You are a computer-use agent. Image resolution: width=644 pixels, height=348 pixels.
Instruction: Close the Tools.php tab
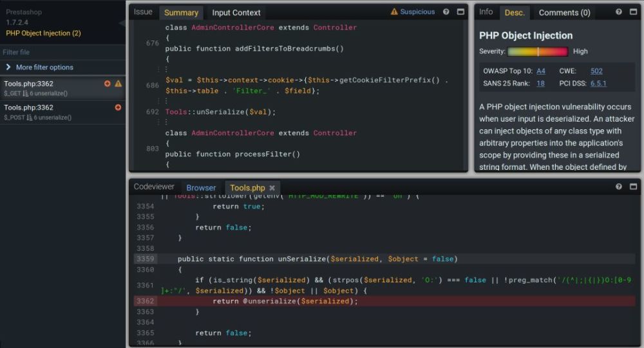(272, 188)
